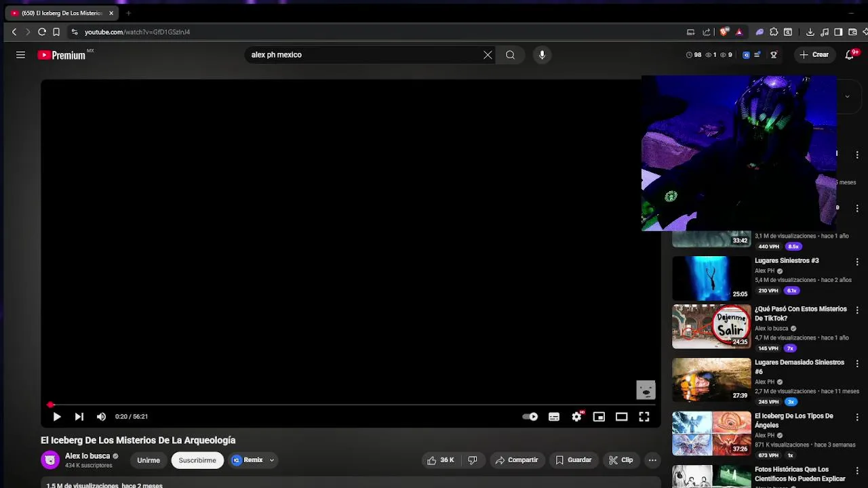
Task: Toggle the browser sidebar panel icon
Action: pyautogui.click(x=839, y=32)
